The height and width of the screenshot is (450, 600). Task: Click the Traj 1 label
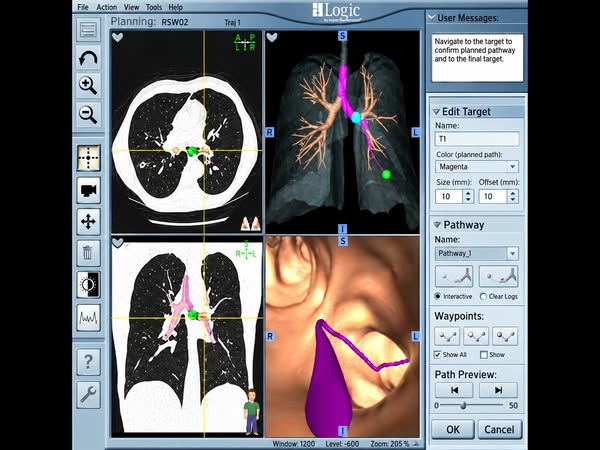click(x=233, y=23)
